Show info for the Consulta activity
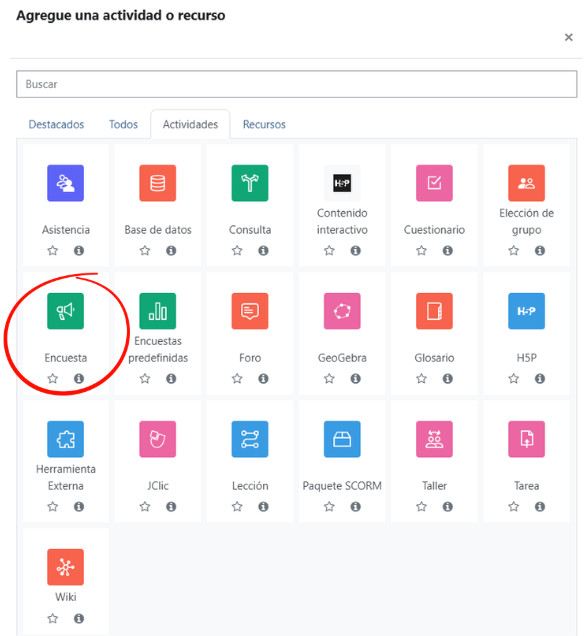Viewport: 587px width, 636px height. 263,251
